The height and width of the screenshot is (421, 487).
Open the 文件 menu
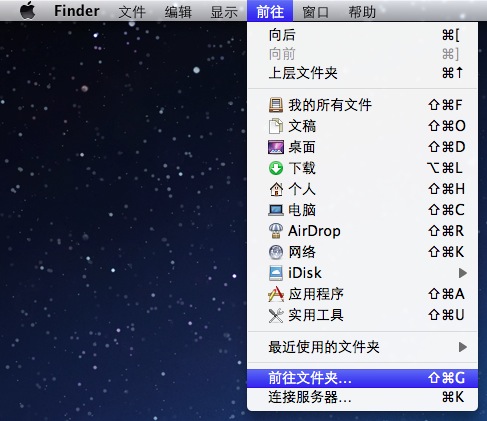tap(132, 12)
